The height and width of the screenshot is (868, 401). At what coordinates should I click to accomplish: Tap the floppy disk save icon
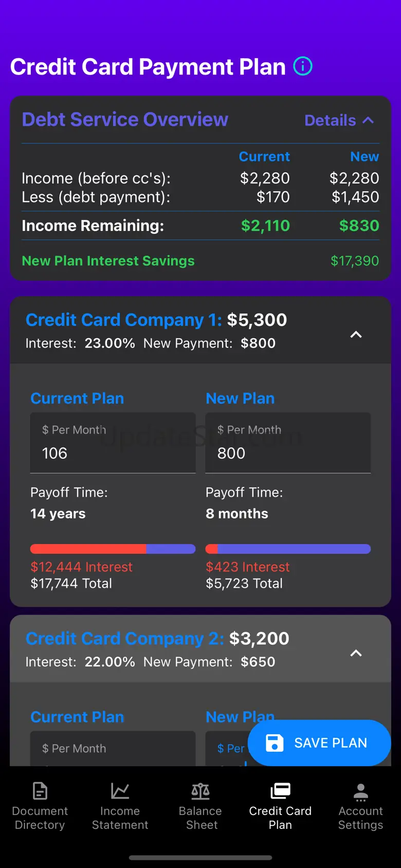point(275,743)
